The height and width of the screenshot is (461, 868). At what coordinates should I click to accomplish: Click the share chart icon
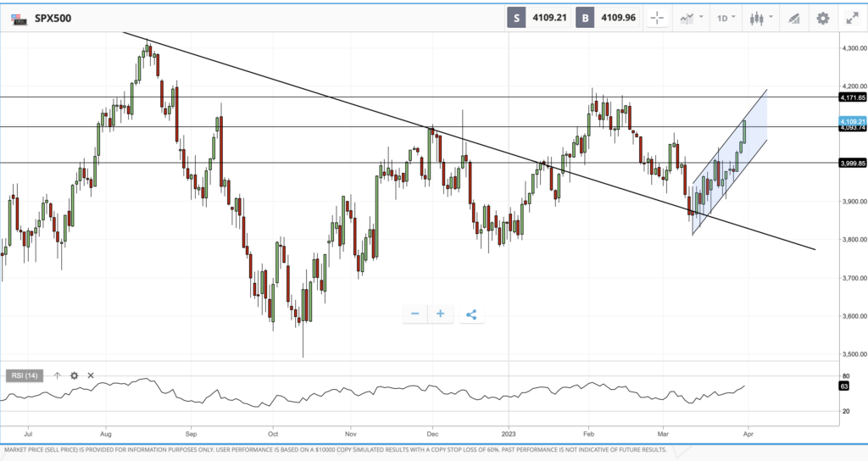(x=471, y=314)
